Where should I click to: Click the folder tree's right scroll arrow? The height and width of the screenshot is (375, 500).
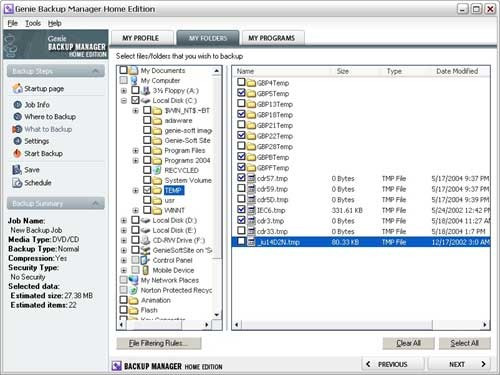pos(207,324)
